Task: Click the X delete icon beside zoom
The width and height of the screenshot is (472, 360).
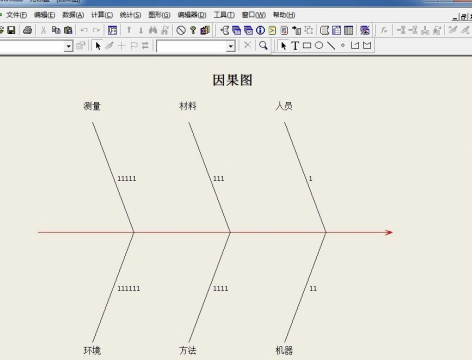Action: coord(247,45)
